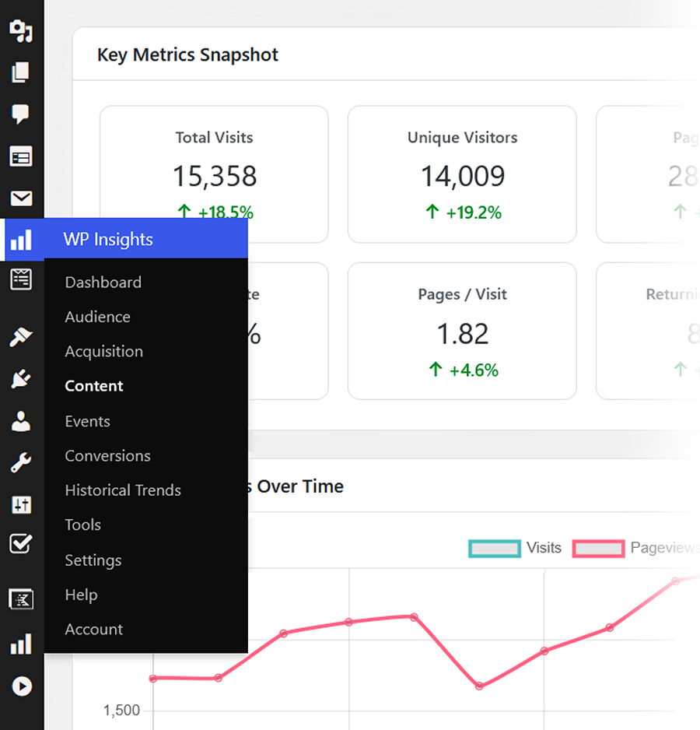Click the +4.6% change indicator
Viewport: 700px width, 730px height.
(x=463, y=370)
